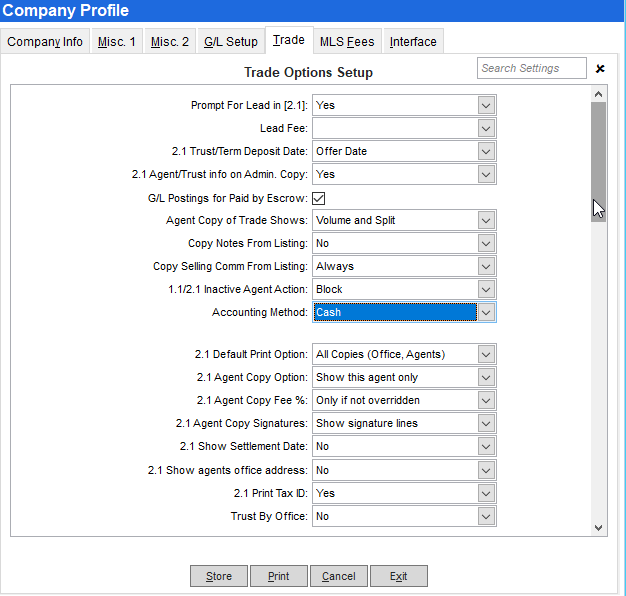Image resolution: width=626 pixels, height=596 pixels.
Task: Click the Print button
Action: (x=279, y=576)
